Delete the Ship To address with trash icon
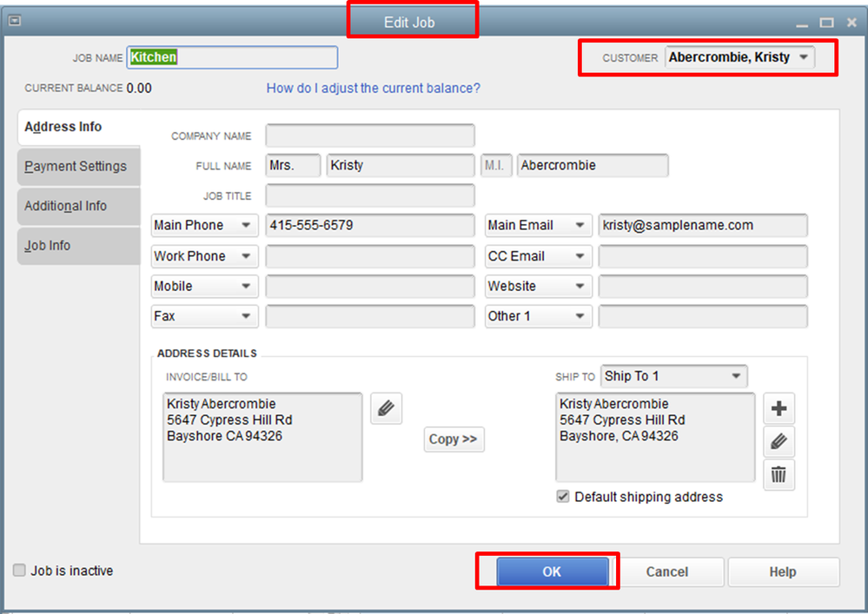Screen dimensions: 868x614 coord(779,474)
